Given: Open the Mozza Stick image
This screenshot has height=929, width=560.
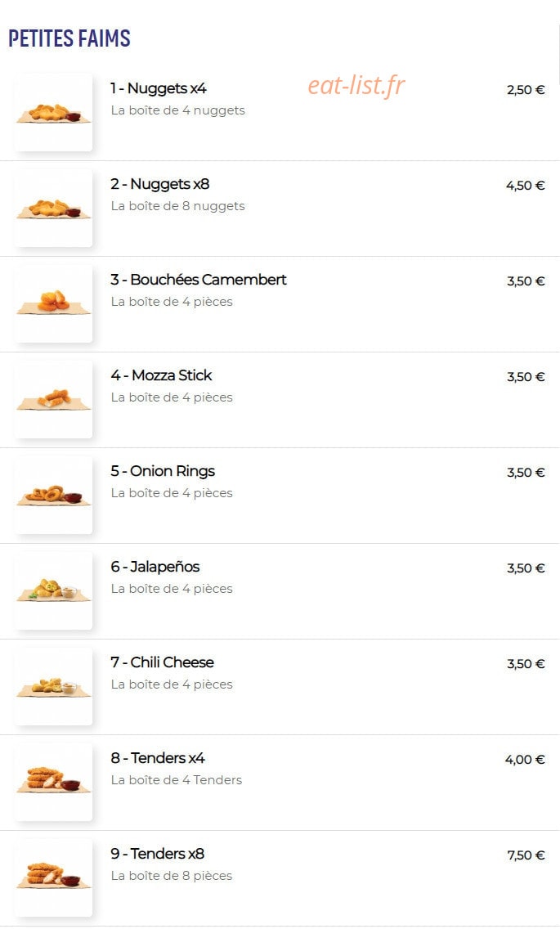Looking at the screenshot, I should [53, 399].
